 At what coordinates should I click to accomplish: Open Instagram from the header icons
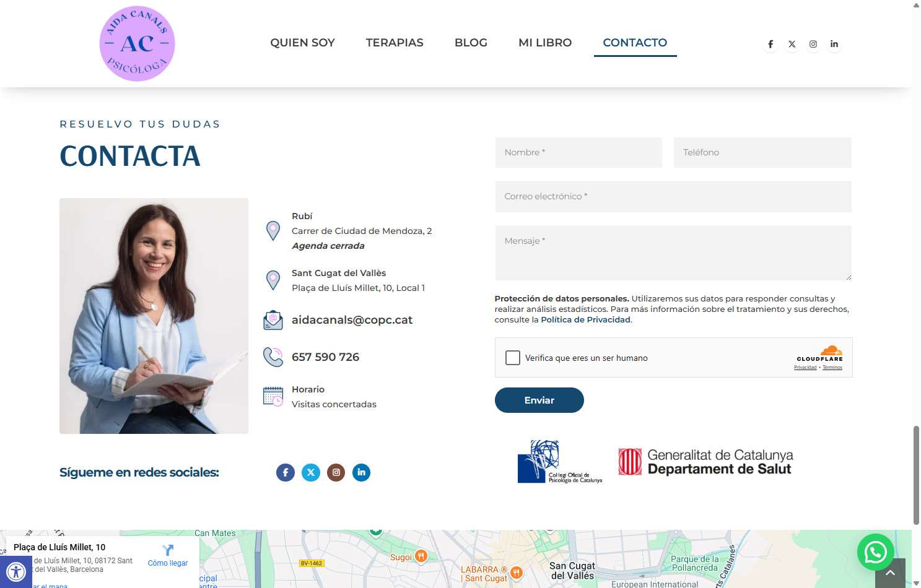813,44
